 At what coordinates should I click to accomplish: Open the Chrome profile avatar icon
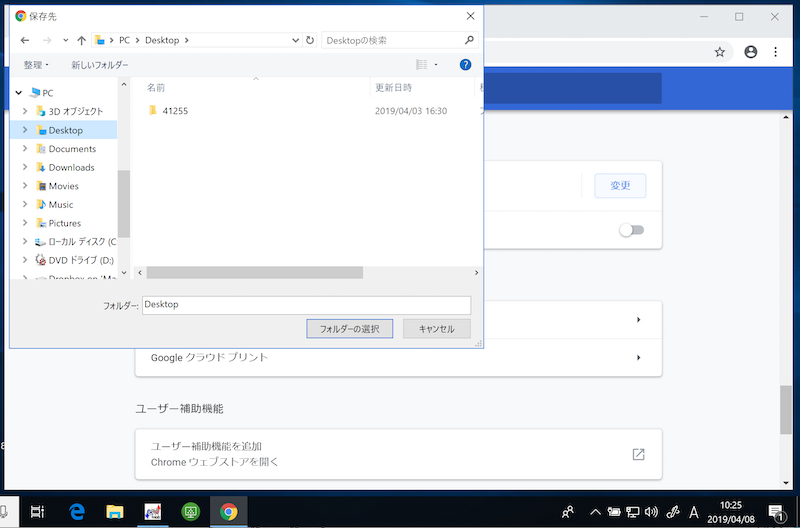click(x=751, y=52)
